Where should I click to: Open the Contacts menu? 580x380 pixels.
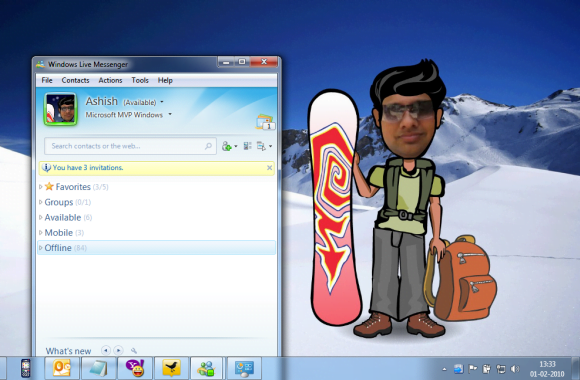click(75, 80)
